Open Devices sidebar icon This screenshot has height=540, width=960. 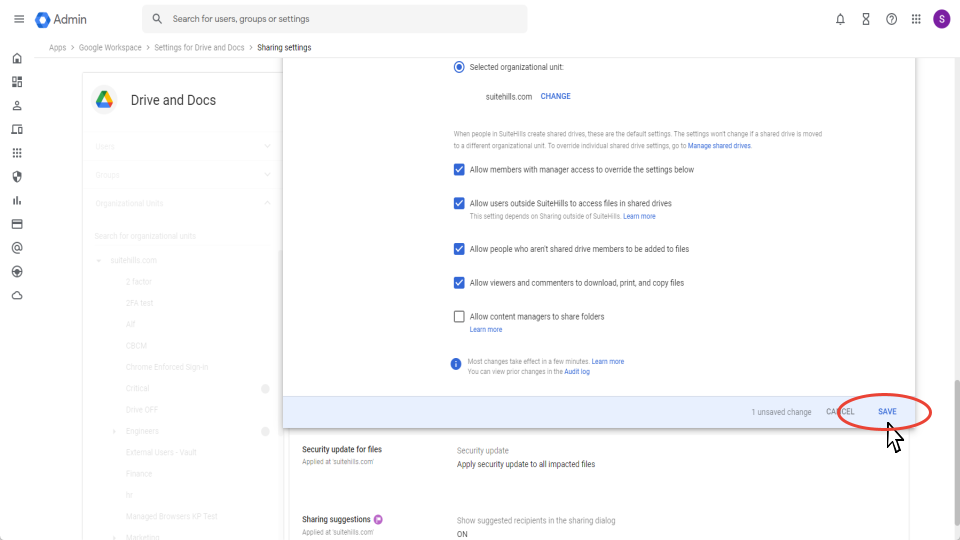click(17, 129)
